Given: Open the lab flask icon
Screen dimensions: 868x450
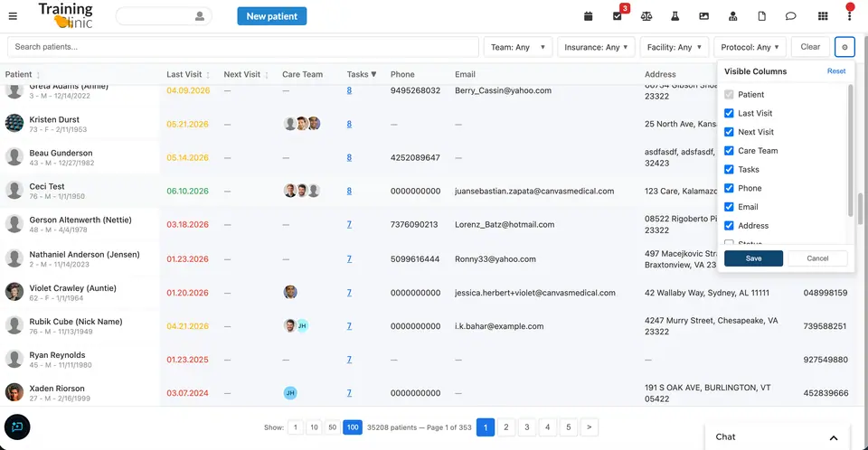Looking at the screenshot, I should tap(675, 16).
